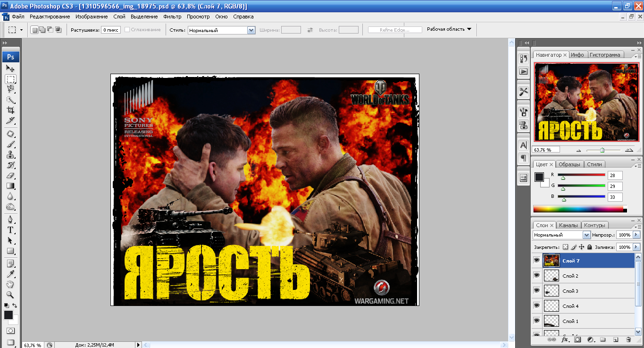Image resolution: width=644 pixels, height=348 pixels.
Task: Select the Notes tool
Action: click(x=10, y=263)
